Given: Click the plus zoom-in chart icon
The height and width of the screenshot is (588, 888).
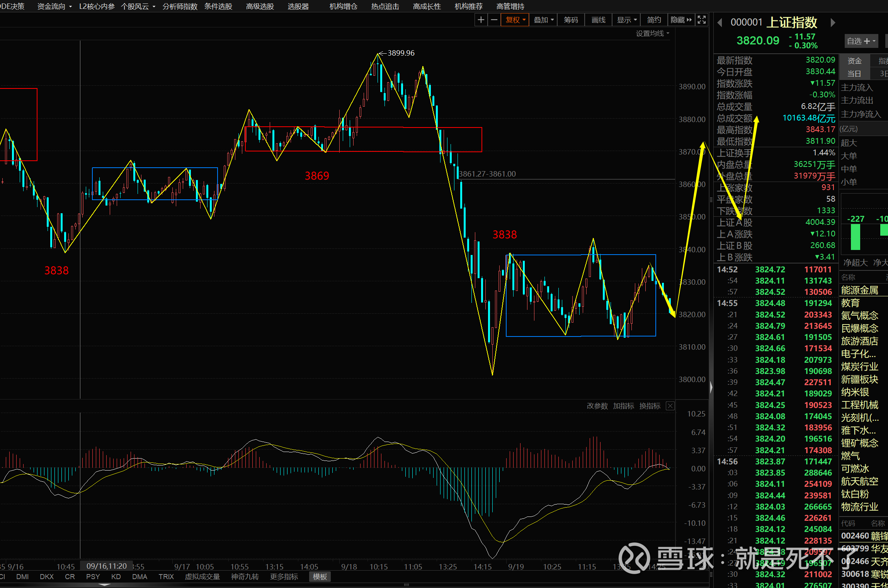Looking at the screenshot, I should 481,20.
